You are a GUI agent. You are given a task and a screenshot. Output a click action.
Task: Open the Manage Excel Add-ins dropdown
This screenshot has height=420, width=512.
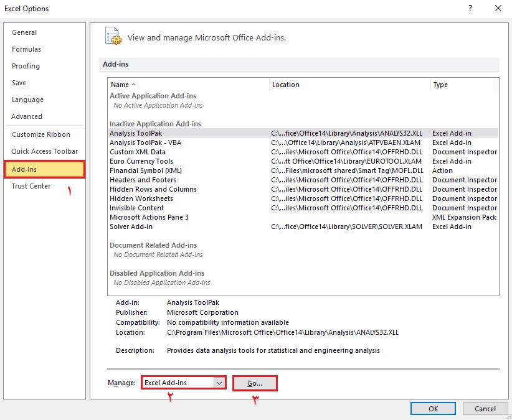[x=219, y=383]
